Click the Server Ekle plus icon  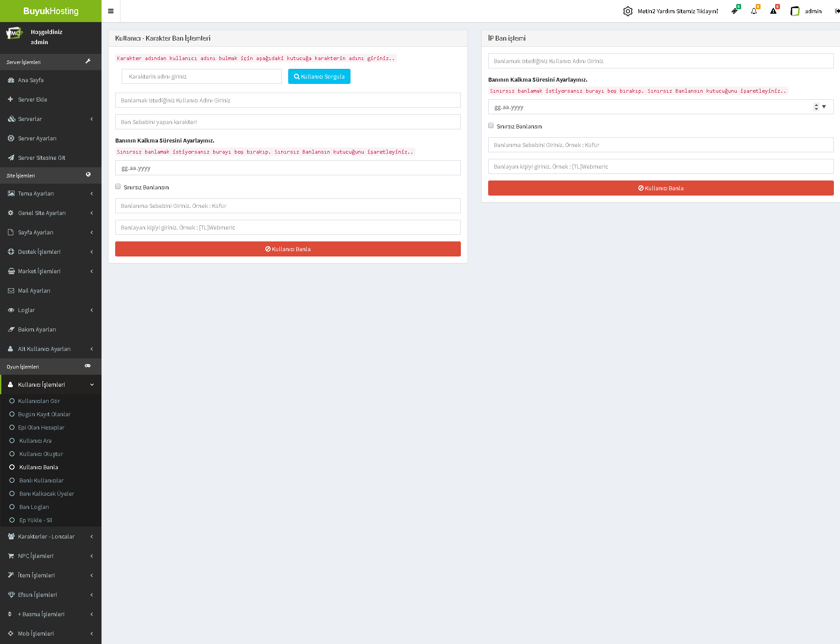click(x=11, y=99)
